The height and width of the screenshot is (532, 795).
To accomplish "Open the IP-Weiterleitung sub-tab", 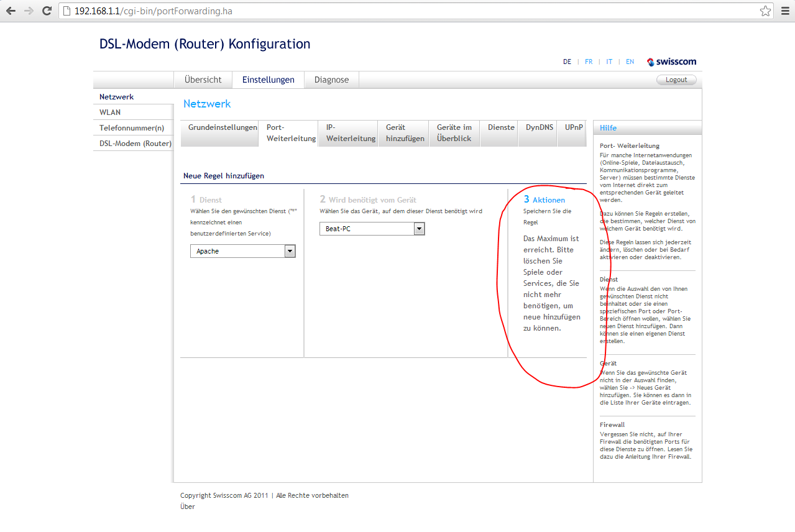I will click(x=351, y=133).
